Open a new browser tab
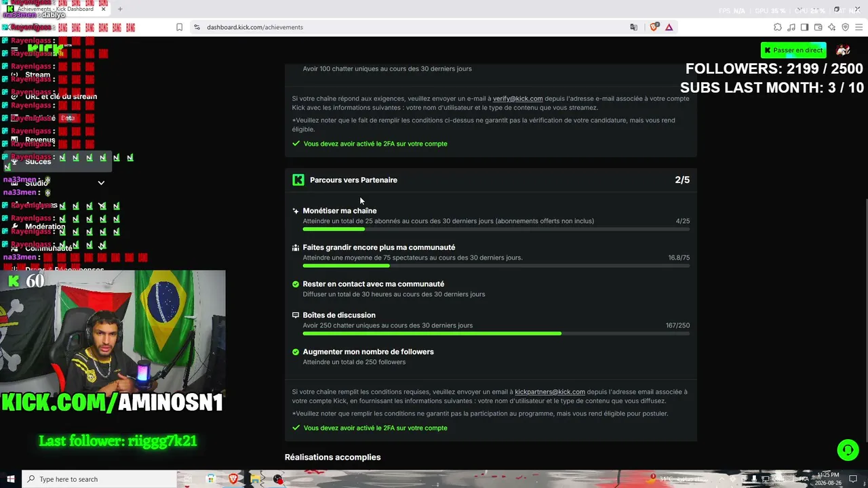The width and height of the screenshot is (868, 488). click(x=120, y=9)
